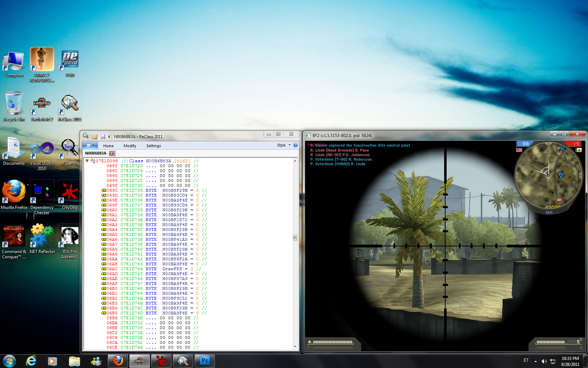Click the volume icon in system tray
Image resolution: width=588 pixels, height=368 pixels.
(544, 361)
